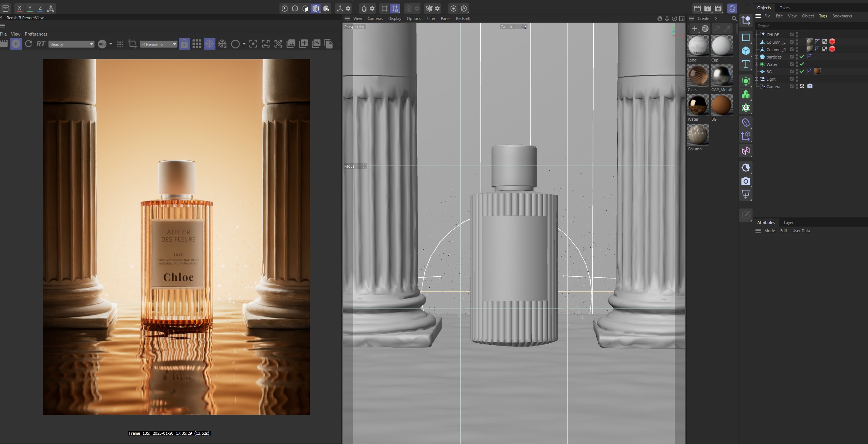
Task: Select the crop region tool in RenderView
Action: coord(132,44)
